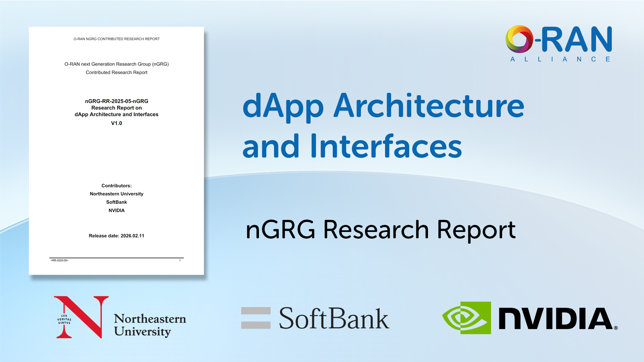This screenshot has width=644, height=362.
Task: Click the 'and Interfaces' title line
Action: pos(352,146)
